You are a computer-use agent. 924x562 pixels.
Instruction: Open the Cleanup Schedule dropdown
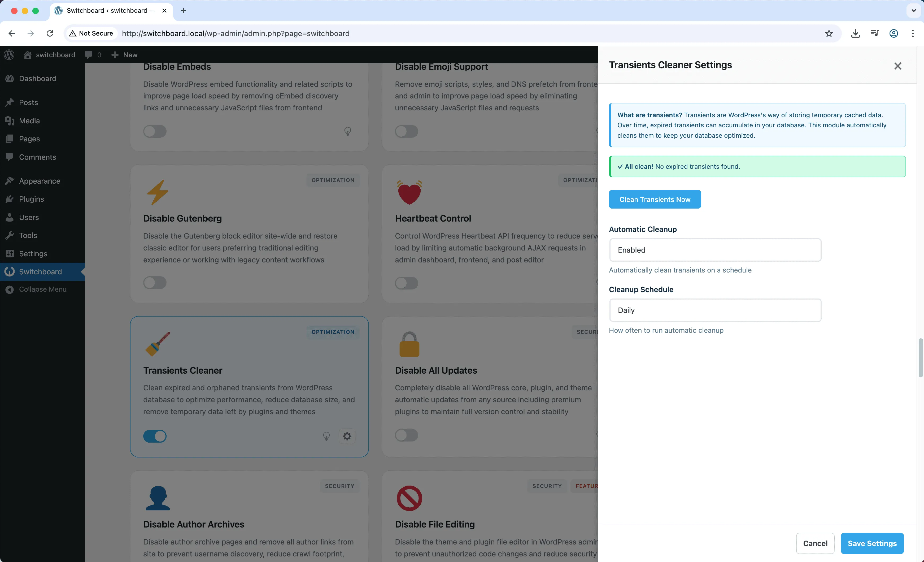pyautogui.click(x=715, y=310)
